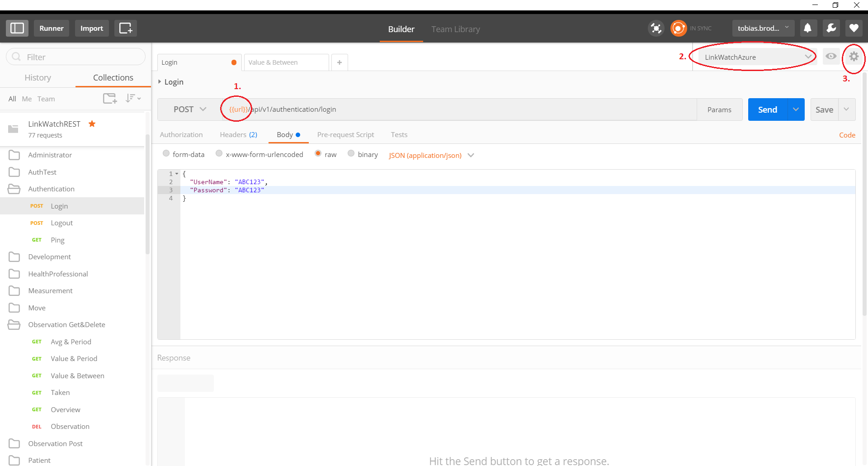
Task: Click the AuthTest folder icon
Action: [14, 172]
